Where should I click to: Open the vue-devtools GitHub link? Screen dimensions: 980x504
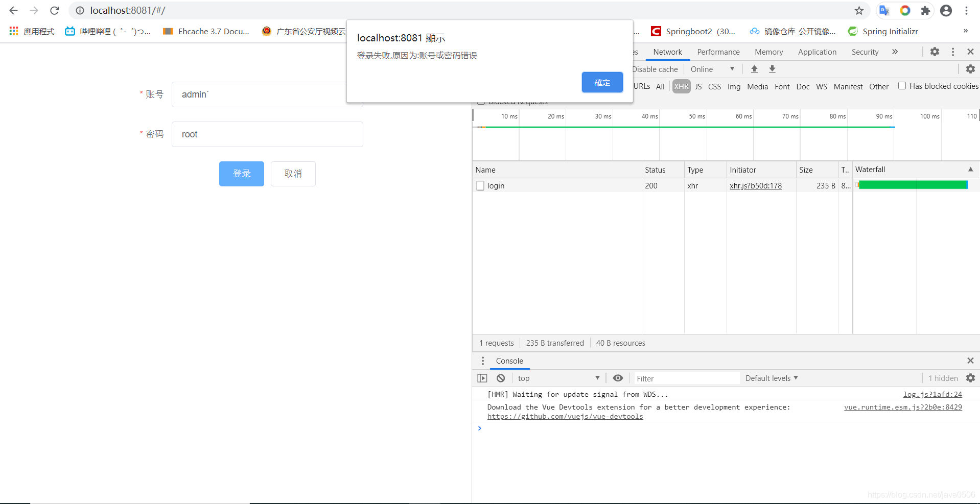coord(565,417)
